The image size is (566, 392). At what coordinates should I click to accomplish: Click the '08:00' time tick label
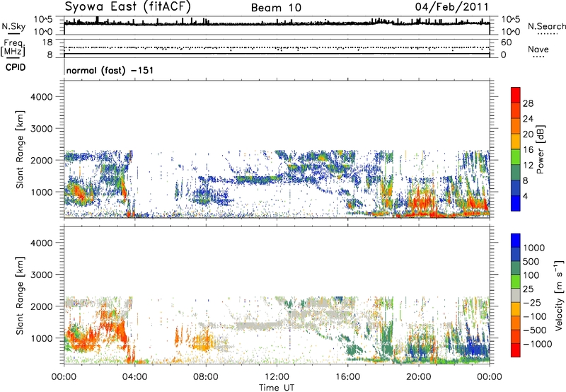point(206,377)
